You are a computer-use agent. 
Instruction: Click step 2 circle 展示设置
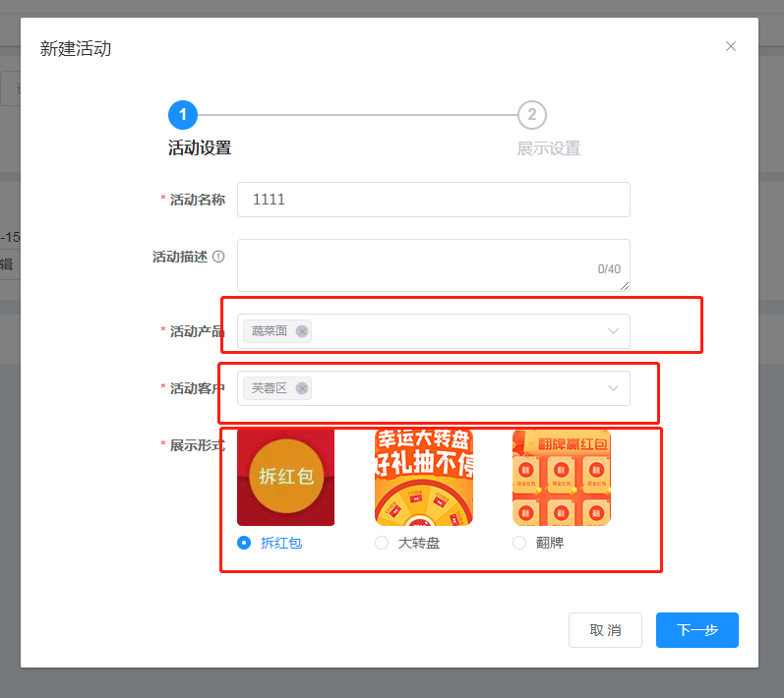tap(532, 115)
